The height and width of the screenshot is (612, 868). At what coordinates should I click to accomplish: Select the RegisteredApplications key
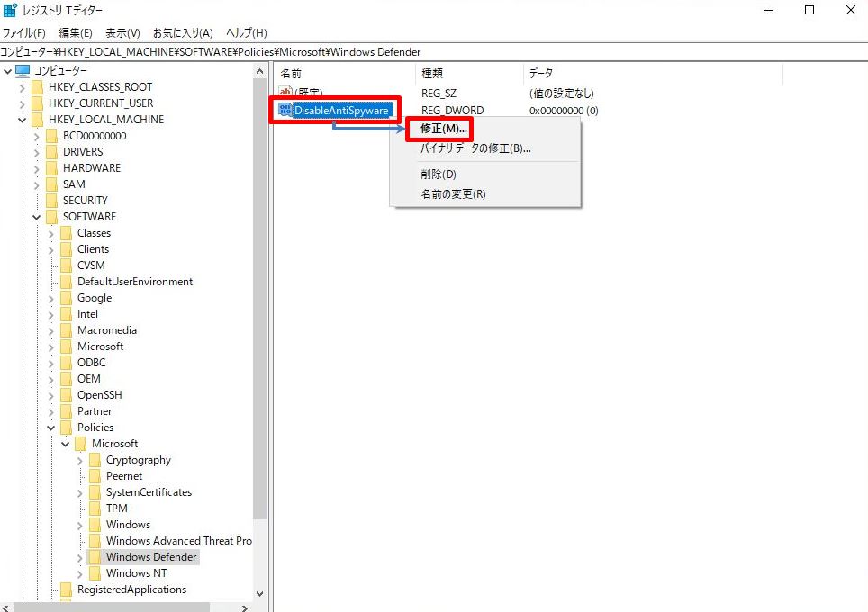pyautogui.click(x=131, y=589)
